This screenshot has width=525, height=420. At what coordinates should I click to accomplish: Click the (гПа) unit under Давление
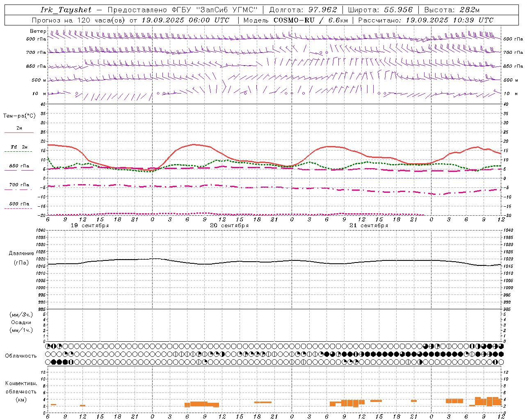point(21,263)
